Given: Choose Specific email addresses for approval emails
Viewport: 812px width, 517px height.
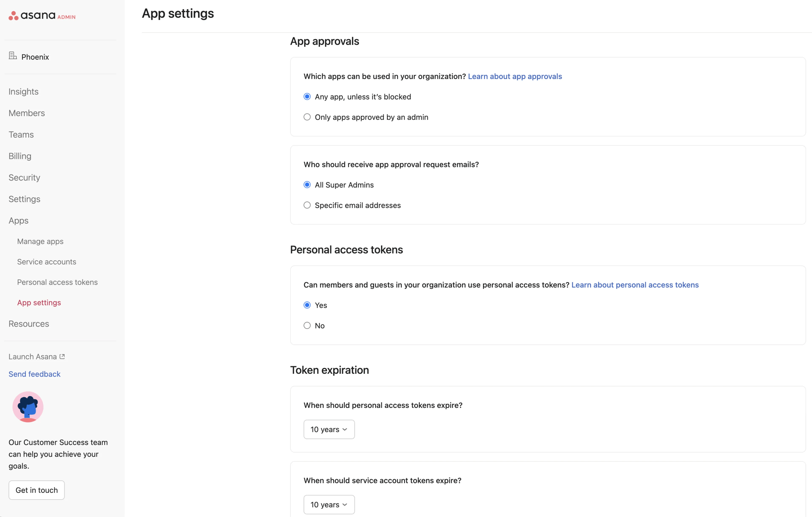Looking at the screenshot, I should click(x=307, y=205).
